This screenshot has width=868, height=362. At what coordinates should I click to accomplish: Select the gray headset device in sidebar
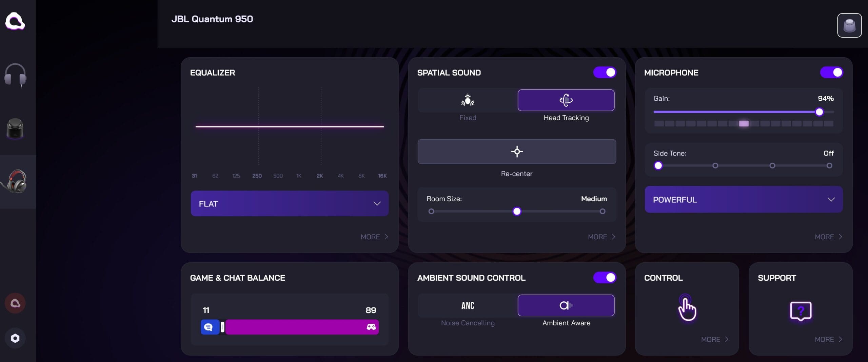tap(15, 75)
